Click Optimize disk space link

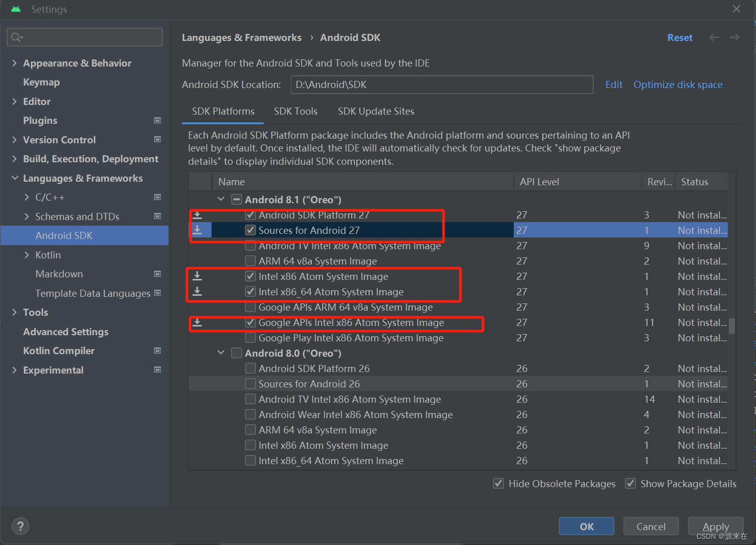tap(678, 84)
